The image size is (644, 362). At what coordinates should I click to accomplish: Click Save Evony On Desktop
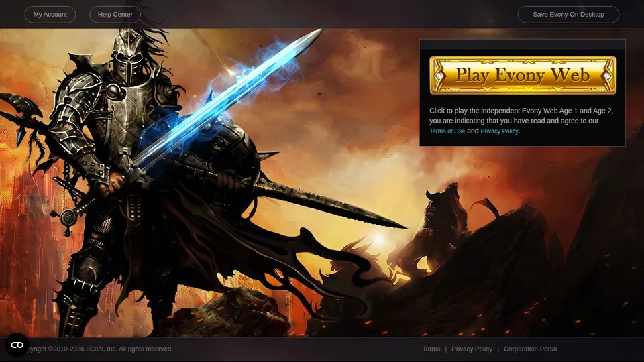[x=568, y=14]
